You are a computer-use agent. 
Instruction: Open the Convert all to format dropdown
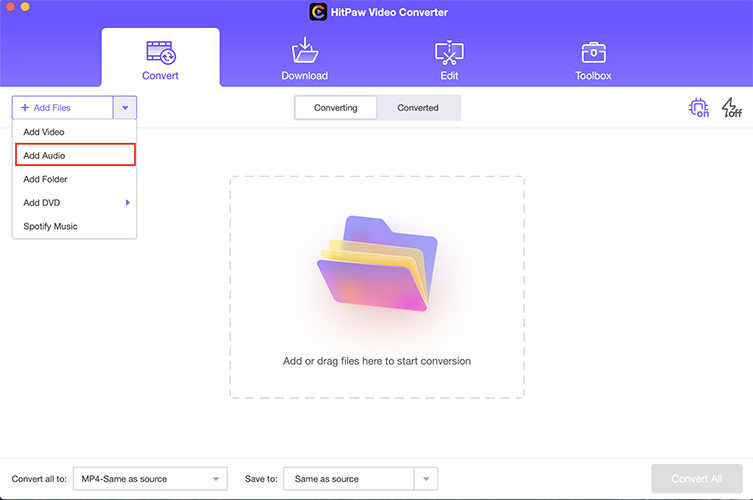point(150,478)
